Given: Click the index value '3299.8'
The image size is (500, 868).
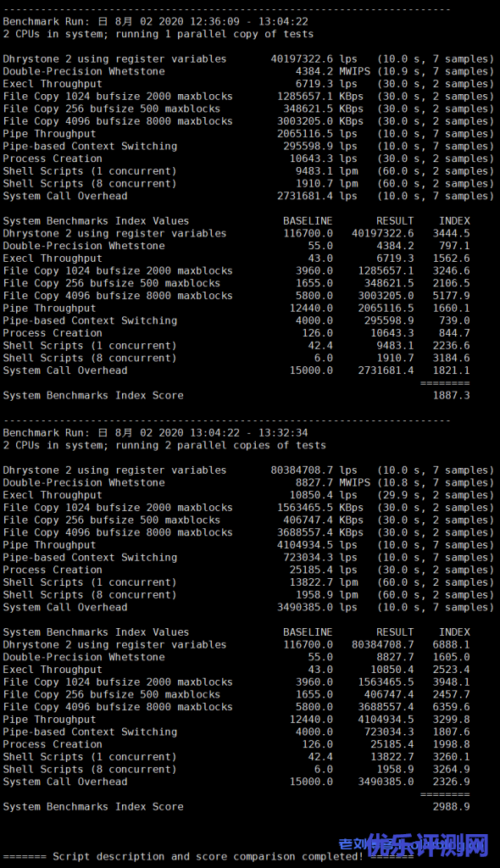Looking at the screenshot, I should (x=452, y=719).
